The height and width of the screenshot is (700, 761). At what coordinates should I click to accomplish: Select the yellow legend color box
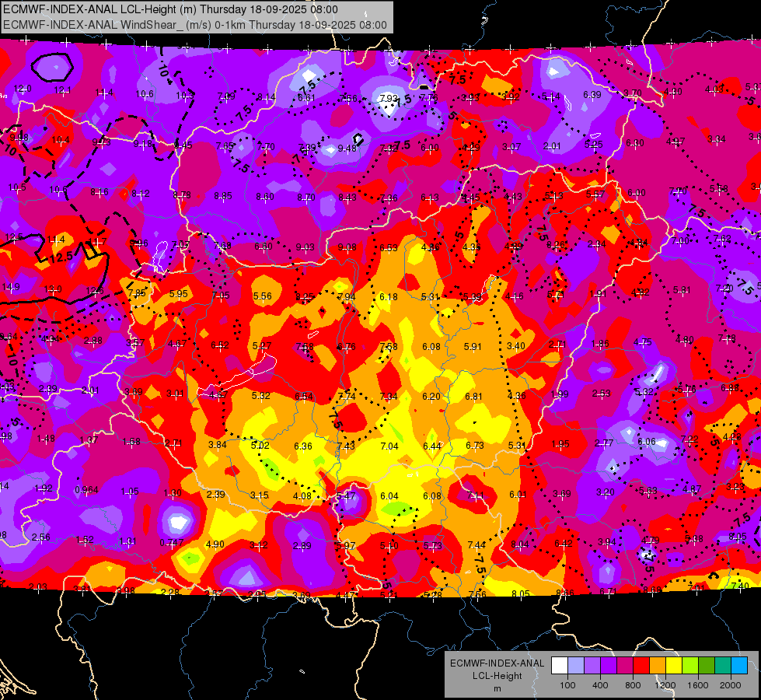(674, 666)
